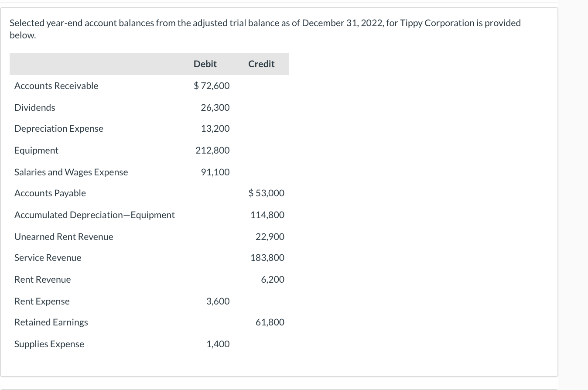This screenshot has height=390, width=588.
Task: Select the Unearned Rent Revenue label
Action: tap(64, 236)
